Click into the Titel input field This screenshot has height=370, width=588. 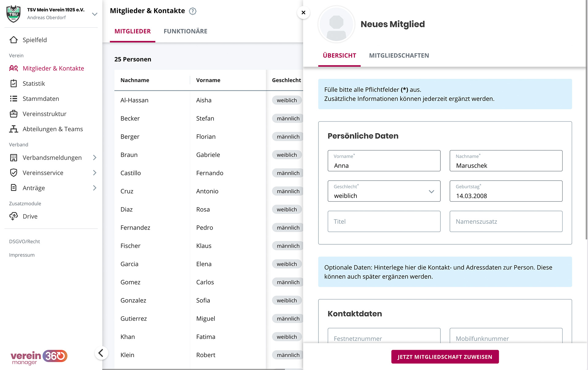point(384,221)
